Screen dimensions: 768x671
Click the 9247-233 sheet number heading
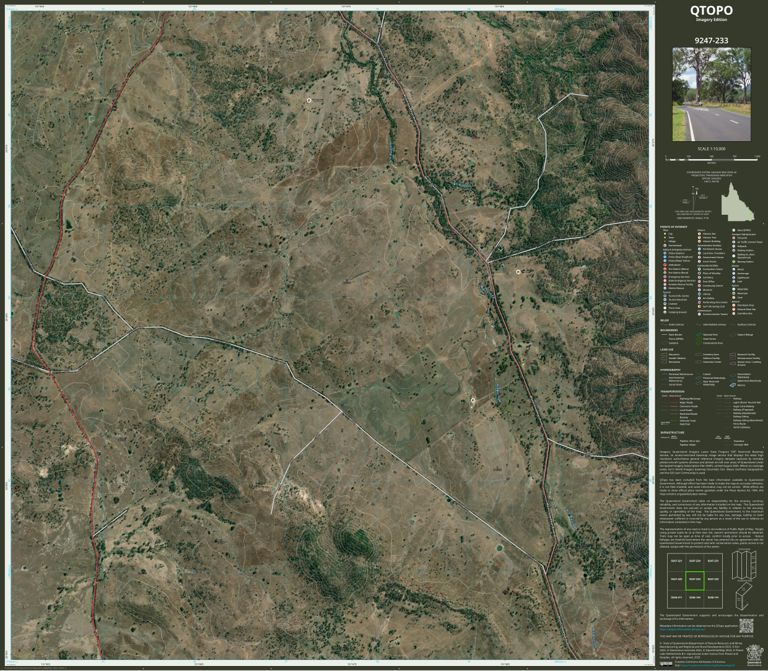click(x=712, y=40)
